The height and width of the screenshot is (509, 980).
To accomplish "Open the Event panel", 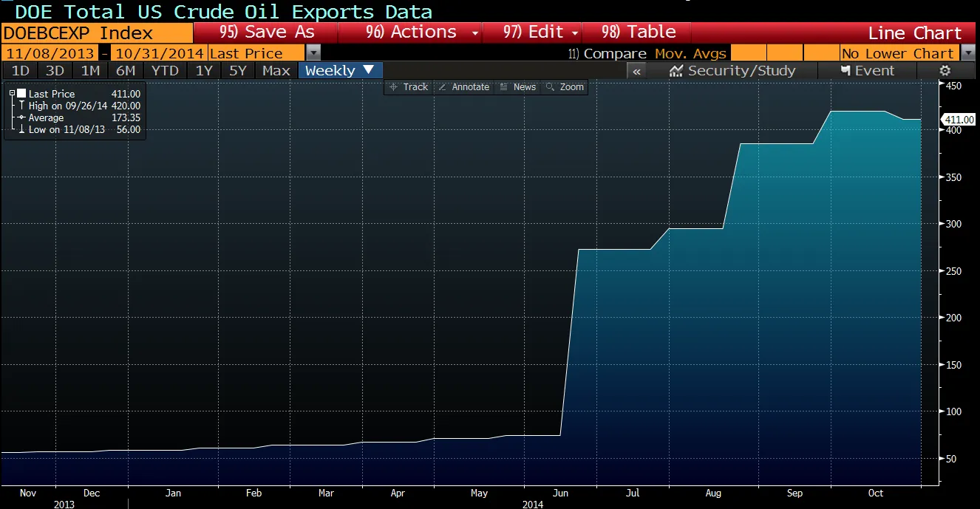I will (868, 71).
